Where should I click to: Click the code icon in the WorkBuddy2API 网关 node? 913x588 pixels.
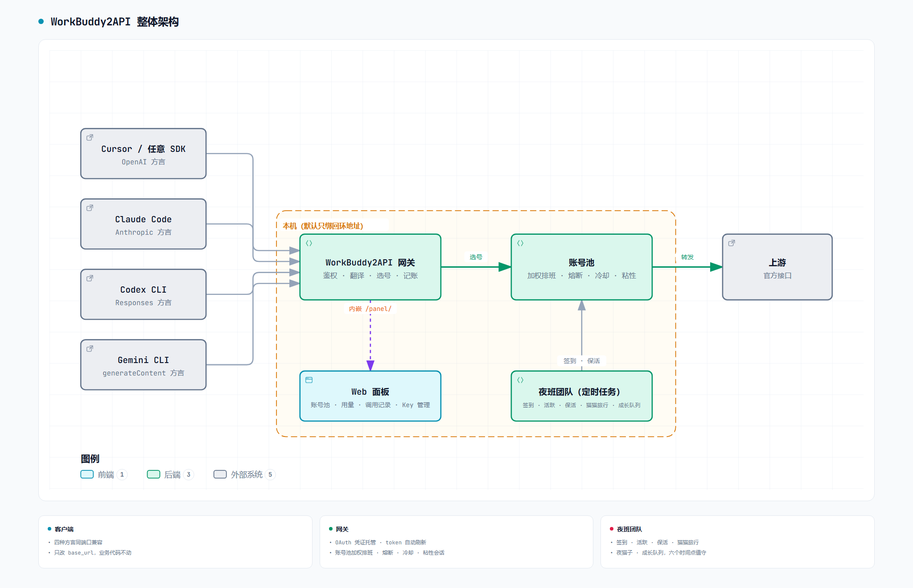(309, 243)
